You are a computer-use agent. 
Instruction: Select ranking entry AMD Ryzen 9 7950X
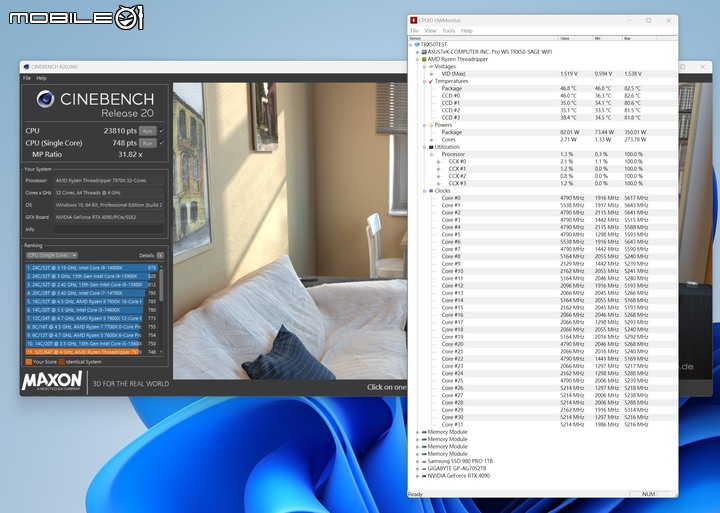coord(91,301)
